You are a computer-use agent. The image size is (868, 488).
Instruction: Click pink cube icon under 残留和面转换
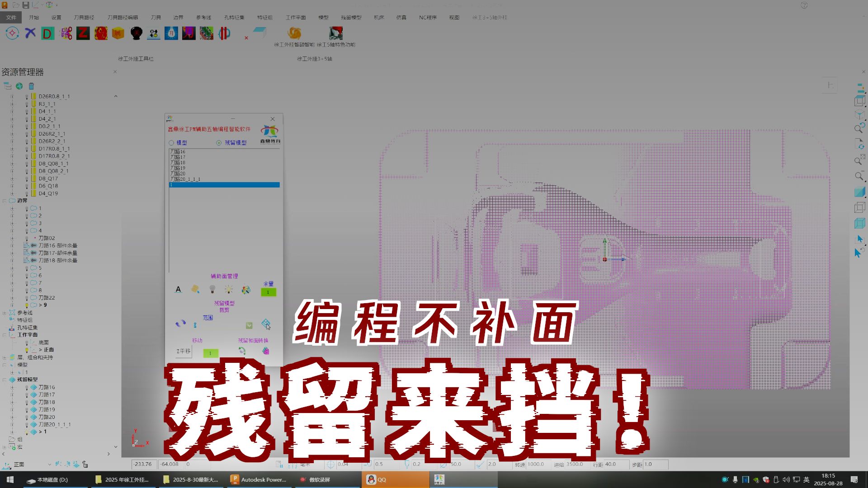266,351
